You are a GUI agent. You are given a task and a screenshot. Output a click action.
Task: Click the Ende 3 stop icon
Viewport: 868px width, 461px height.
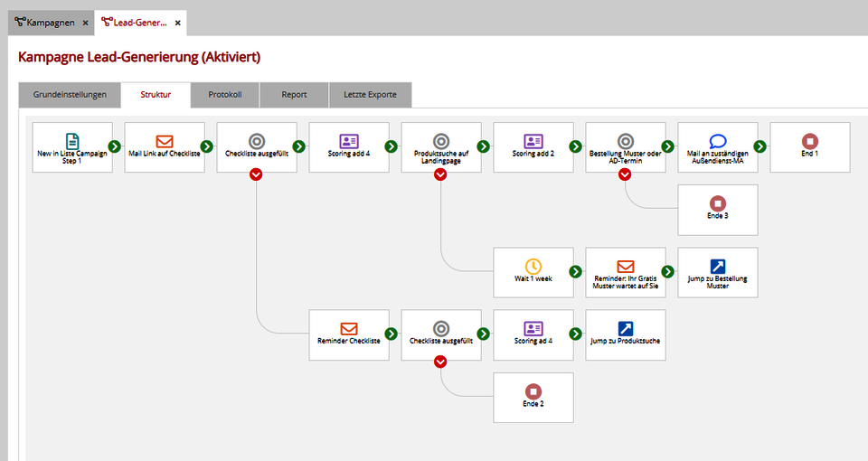718,203
